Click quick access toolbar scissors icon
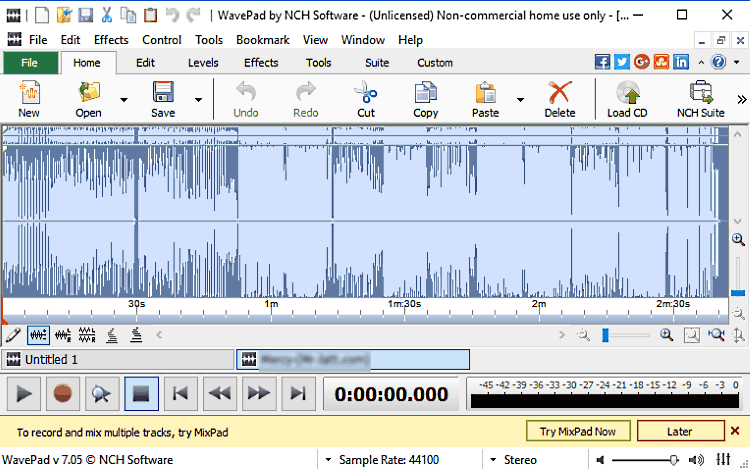Viewport: 750px width, 470px height. [x=107, y=15]
